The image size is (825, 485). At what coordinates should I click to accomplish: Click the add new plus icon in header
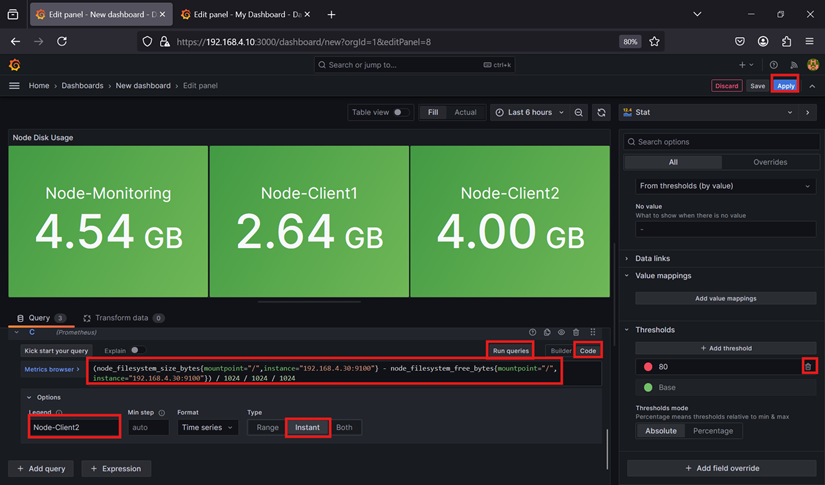click(x=746, y=65)
